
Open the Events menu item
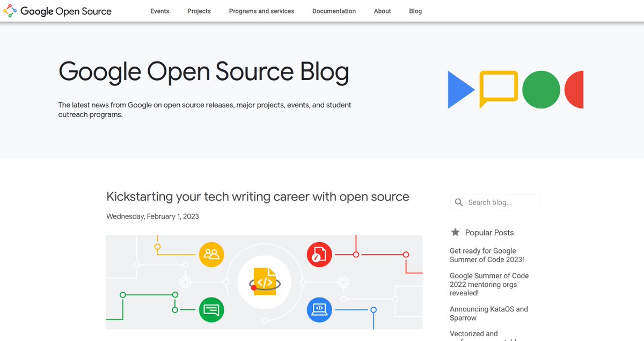[x=159, y=11]
